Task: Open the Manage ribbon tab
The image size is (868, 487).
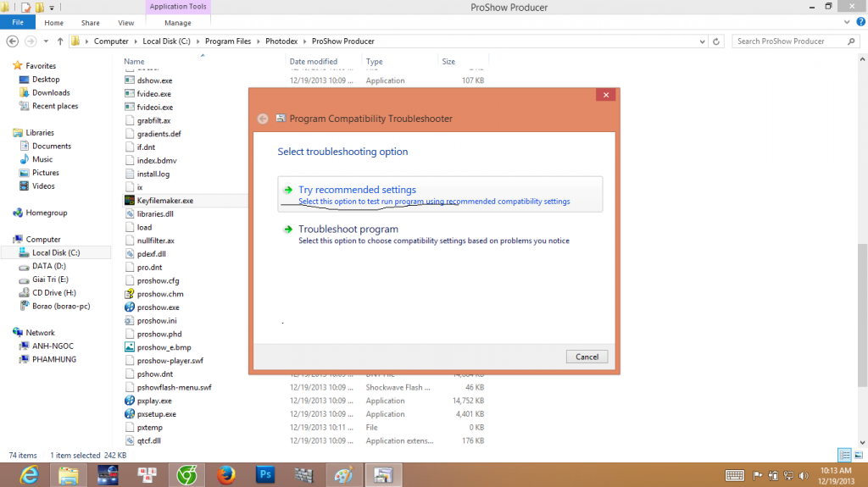Action: click(178, 23)
